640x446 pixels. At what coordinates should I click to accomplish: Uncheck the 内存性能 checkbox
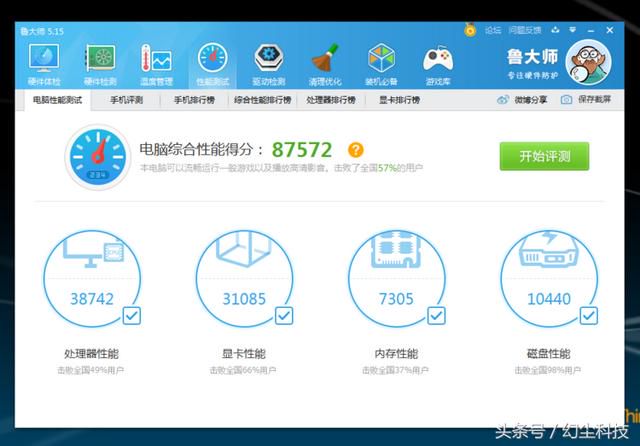point(436,315)
